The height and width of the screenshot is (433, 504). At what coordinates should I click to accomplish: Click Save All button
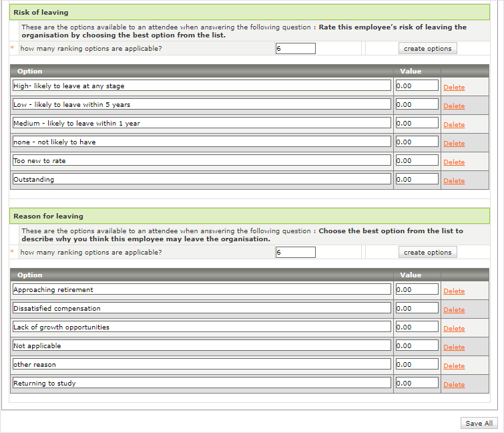pyautogui.click(x=479, y=423)
